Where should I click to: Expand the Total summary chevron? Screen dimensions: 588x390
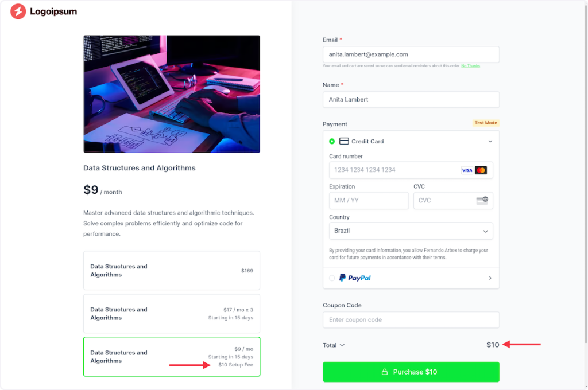(x=342, y=345)
